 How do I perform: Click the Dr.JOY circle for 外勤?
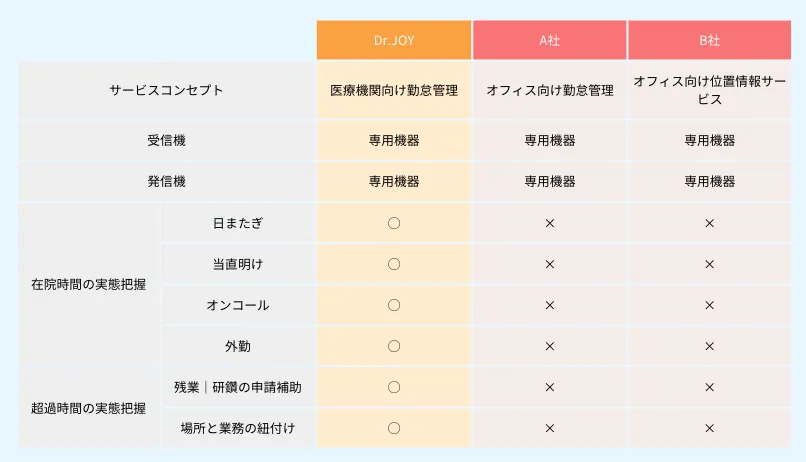pyautogui.click(x=394, y=346)
